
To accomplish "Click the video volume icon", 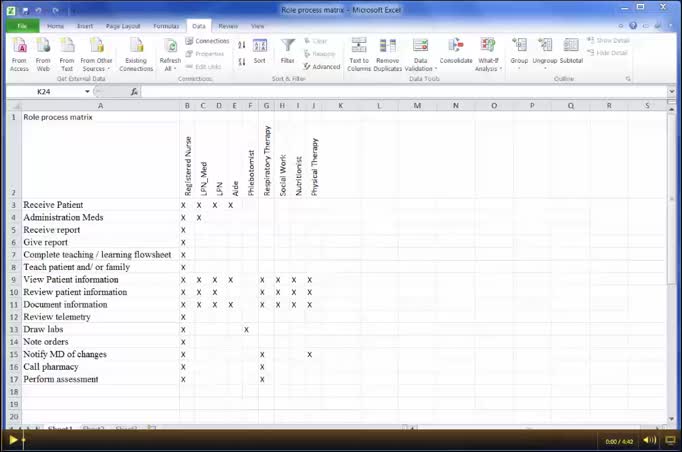I will click(649, 440).
